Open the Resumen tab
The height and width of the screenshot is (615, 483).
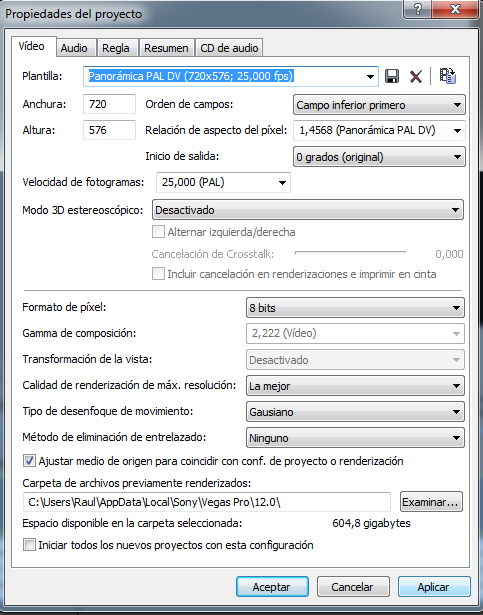(166, 48)
